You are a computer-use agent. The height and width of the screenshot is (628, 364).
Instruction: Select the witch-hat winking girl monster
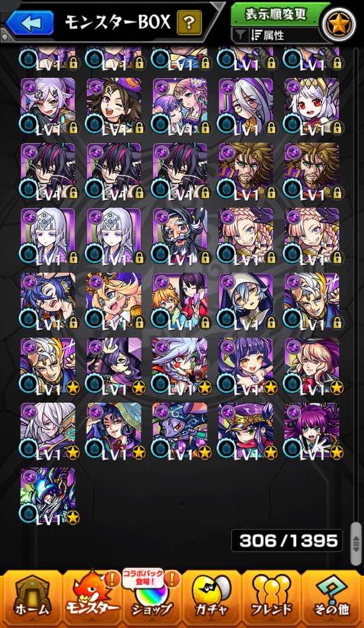(x=113, y=106)
